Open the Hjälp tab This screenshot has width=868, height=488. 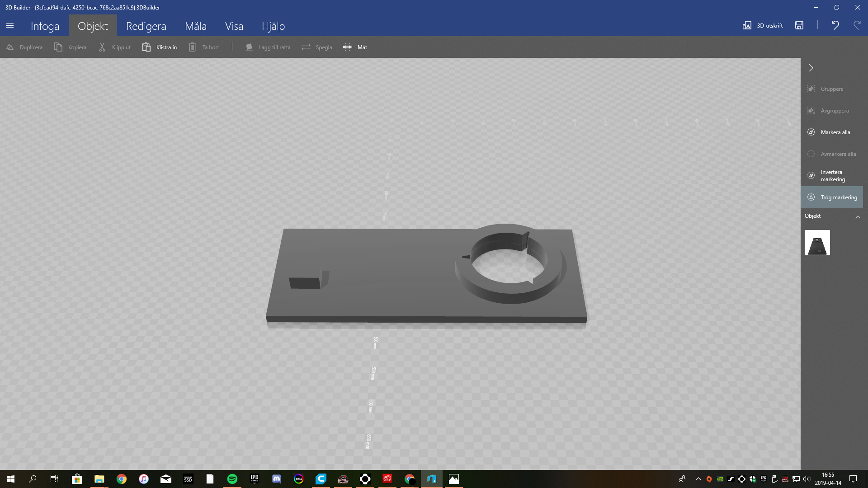click(273, 26)
